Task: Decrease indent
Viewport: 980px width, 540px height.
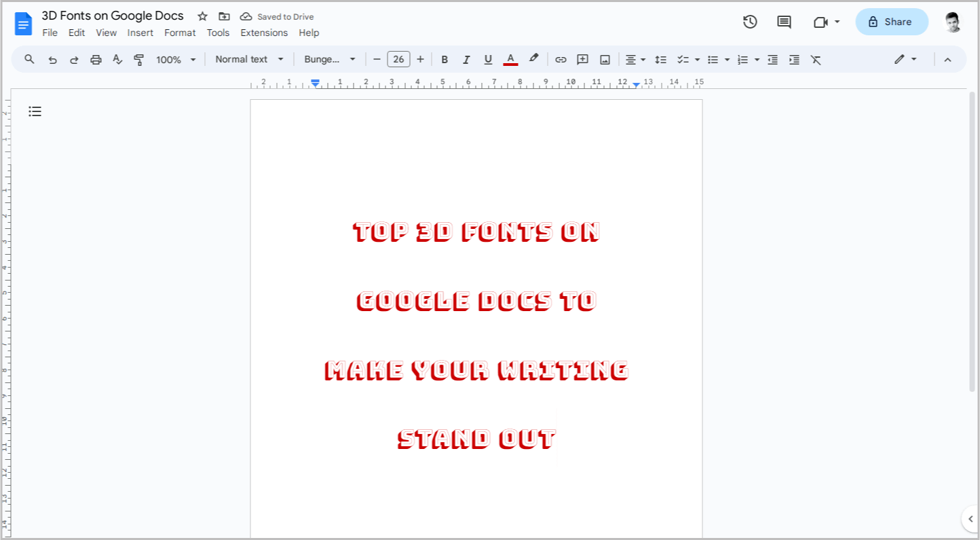Action: point(772,60)
